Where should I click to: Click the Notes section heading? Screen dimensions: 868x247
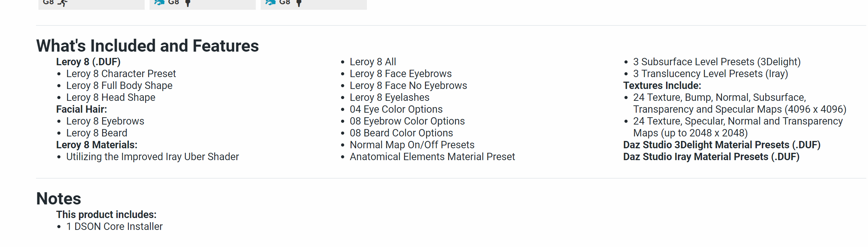pyautogui.click(x=59, y=199)
